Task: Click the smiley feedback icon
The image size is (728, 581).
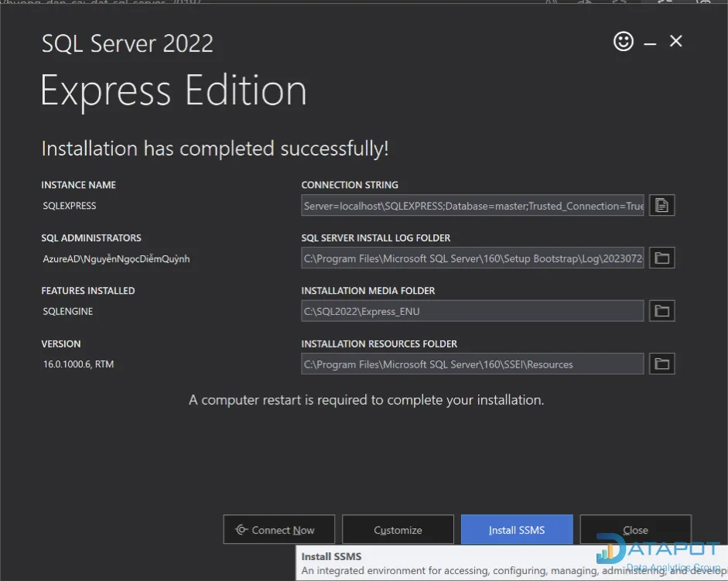Action: 623,41
